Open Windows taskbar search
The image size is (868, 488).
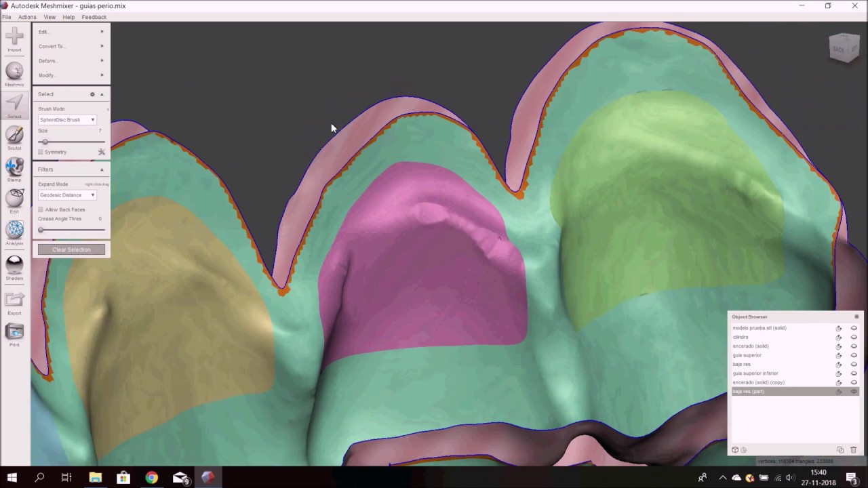tap(39, 478)
